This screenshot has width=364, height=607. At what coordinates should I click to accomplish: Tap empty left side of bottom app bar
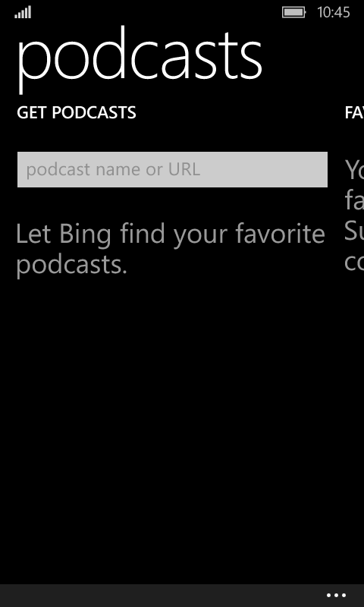pos(155,596)
